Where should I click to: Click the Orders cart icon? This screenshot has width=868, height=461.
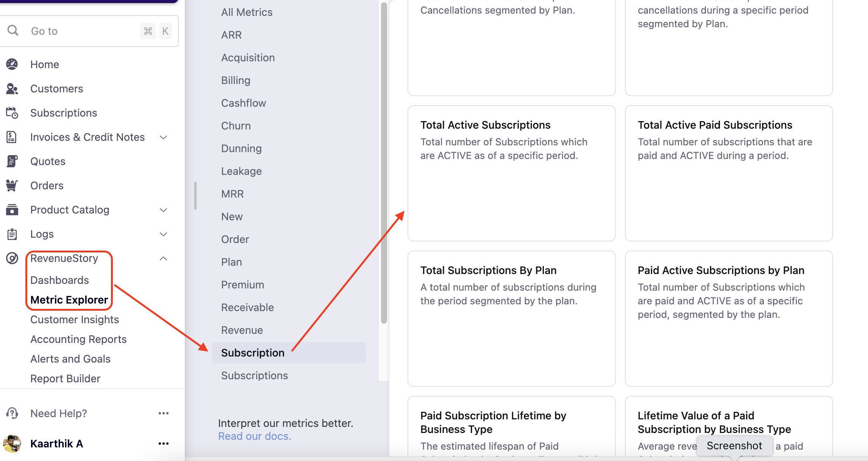pyautogui.click(x=12, y=185)
